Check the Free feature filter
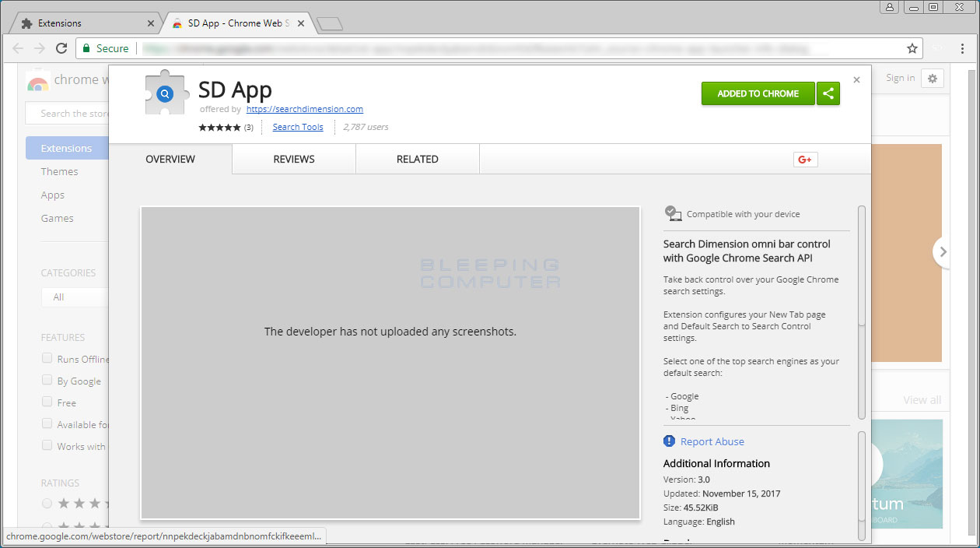This screenshot has height=548, width=980. 47,402
